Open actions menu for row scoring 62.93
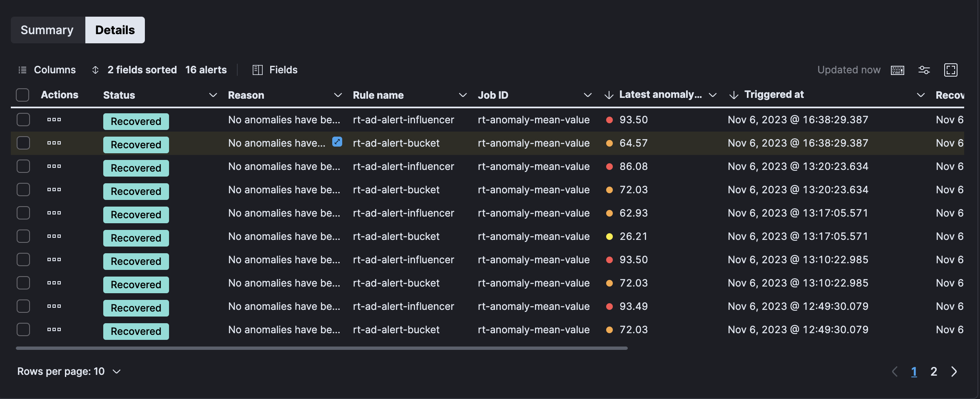 54,213
